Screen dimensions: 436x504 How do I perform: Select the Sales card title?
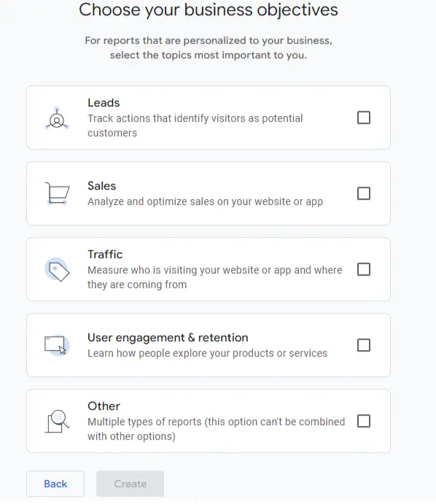click(x=101, y=186)
